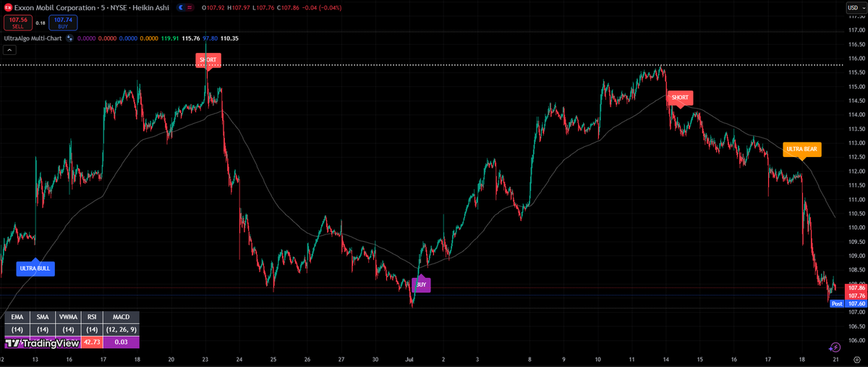Viewport: 868px width, 367px height.
Task: Click the ULTRA BEAR orange signal label
Action: point(802,149)
